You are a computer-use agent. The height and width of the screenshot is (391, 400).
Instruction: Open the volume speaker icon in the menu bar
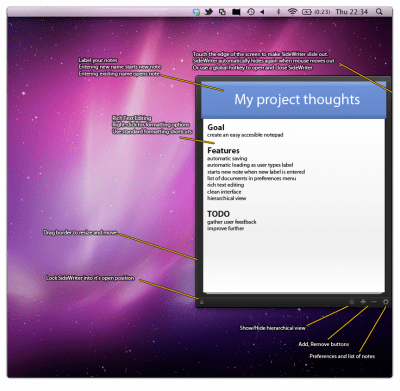coord(263,12)
